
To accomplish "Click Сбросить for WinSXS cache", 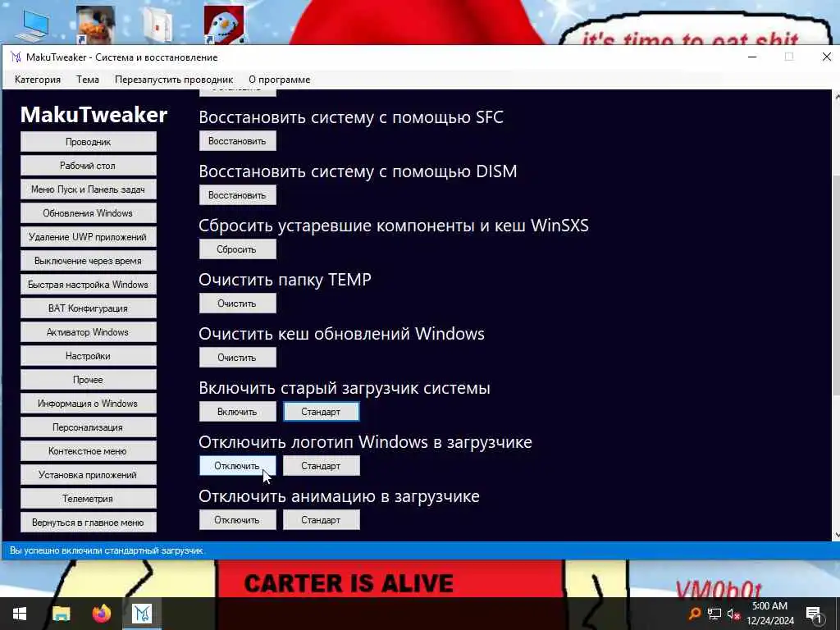I will pos(237,249).
